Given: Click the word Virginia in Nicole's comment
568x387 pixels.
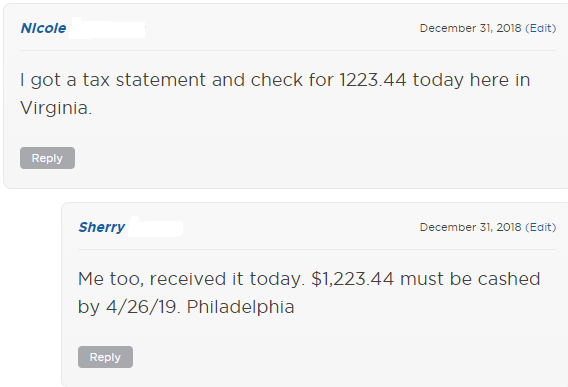Looking at the screenshot, I should point(54,108).
